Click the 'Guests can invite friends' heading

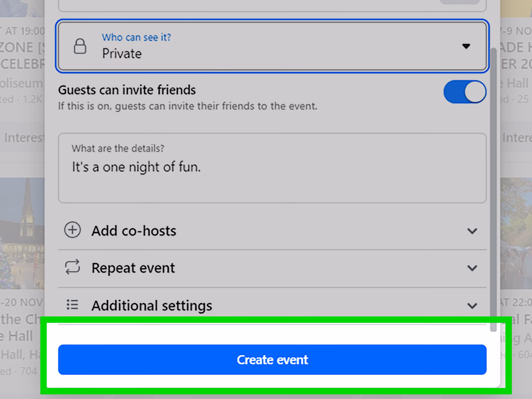click(x=127, y=90)
